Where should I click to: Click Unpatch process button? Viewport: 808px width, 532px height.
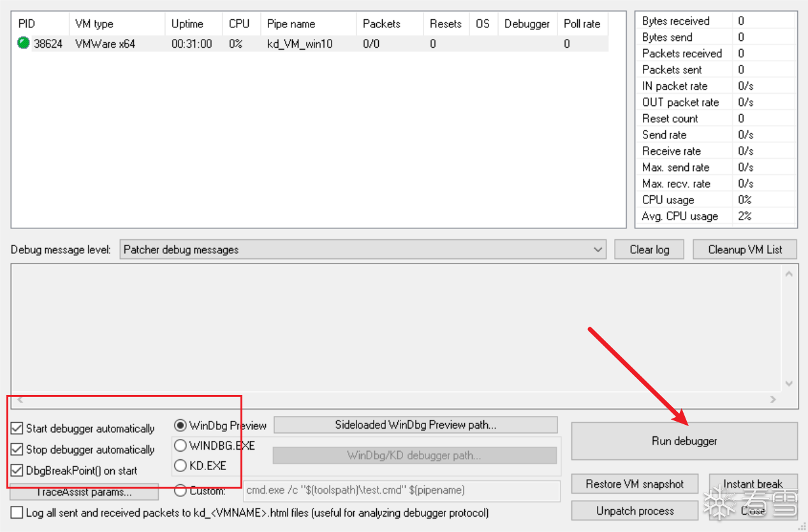(635, 510)
